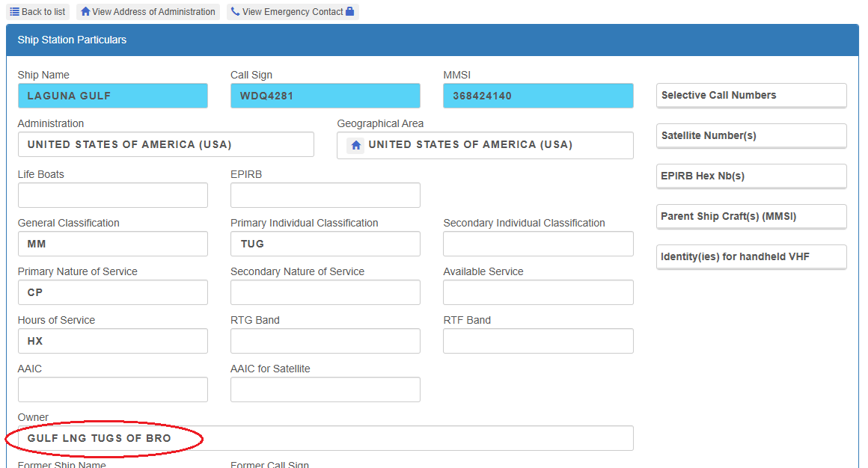Expand Parent Ship Craft(s) (MMSI) panel
868x468 pixels.
(751, 217)
